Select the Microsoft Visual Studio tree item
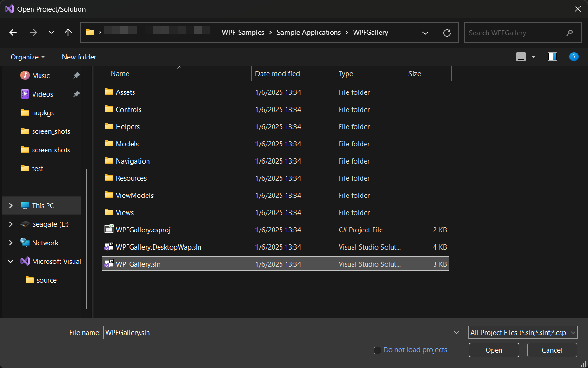 [x=56, y=261]
